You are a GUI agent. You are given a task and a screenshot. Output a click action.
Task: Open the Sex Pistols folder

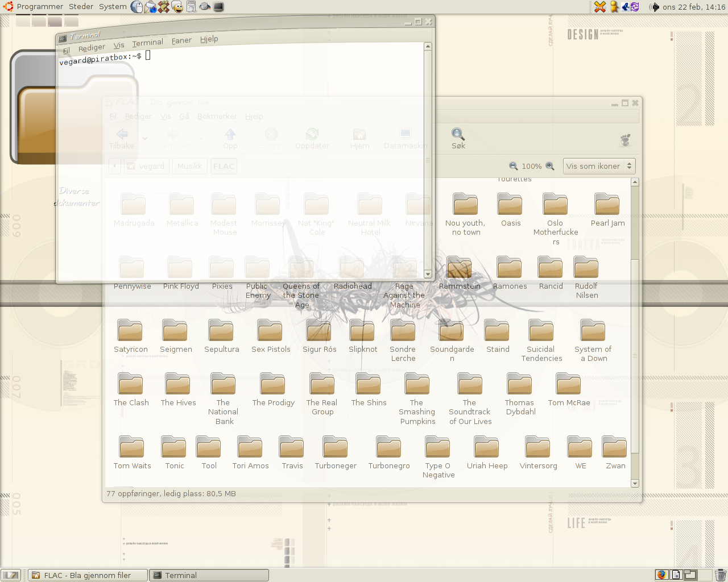pyautogui.click(x=271, y=336)
